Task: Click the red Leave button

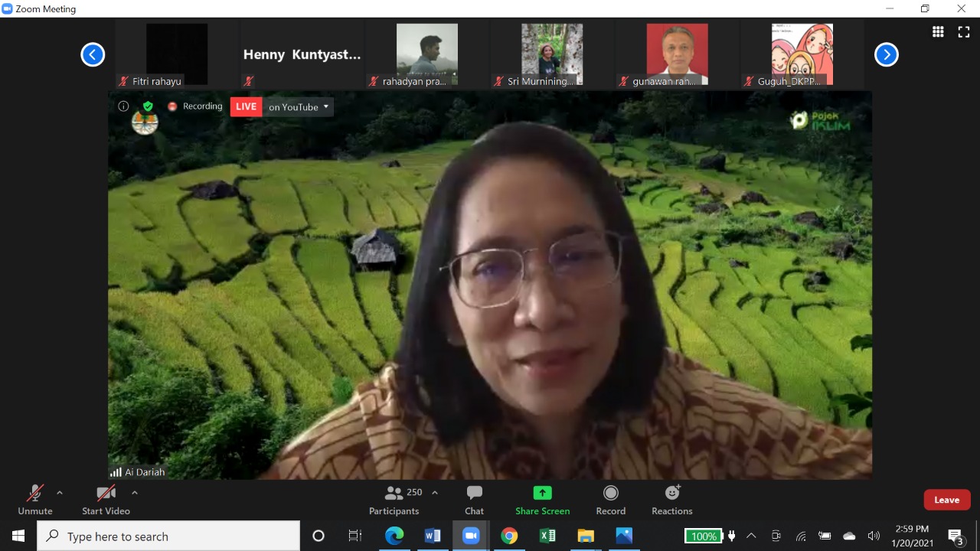Action: tap(946, 500)
